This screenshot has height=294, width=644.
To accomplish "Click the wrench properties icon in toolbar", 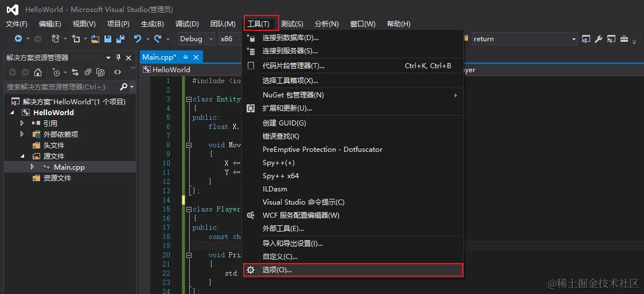I will [599, 38].
